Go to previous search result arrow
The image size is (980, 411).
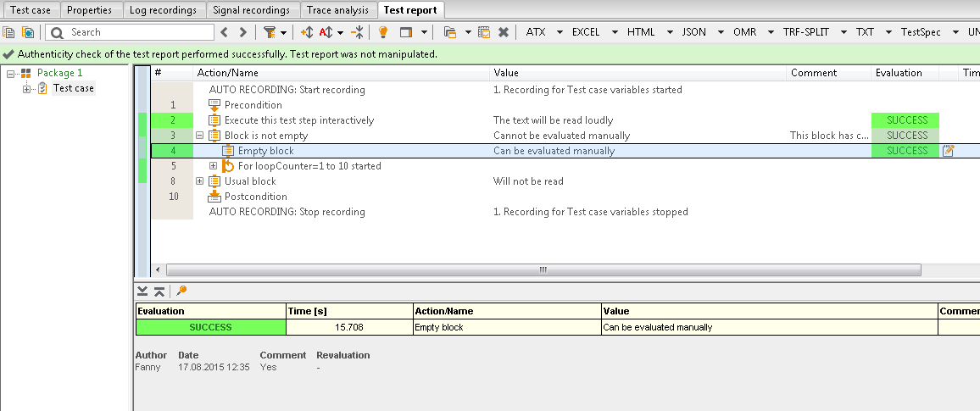(225, 32)
